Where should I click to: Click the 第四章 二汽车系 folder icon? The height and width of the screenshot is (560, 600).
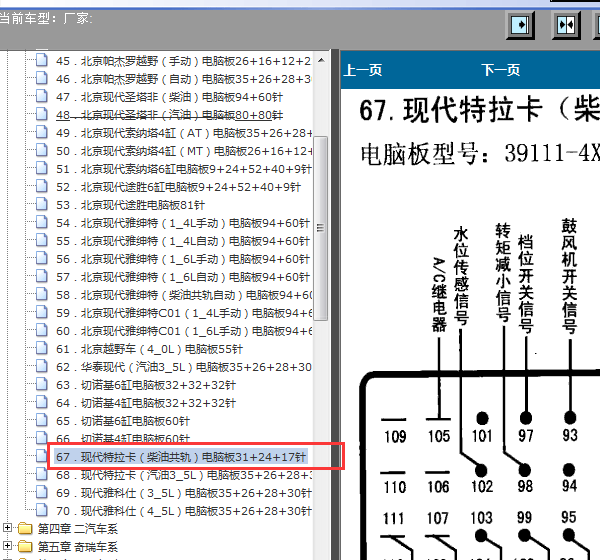25,528
